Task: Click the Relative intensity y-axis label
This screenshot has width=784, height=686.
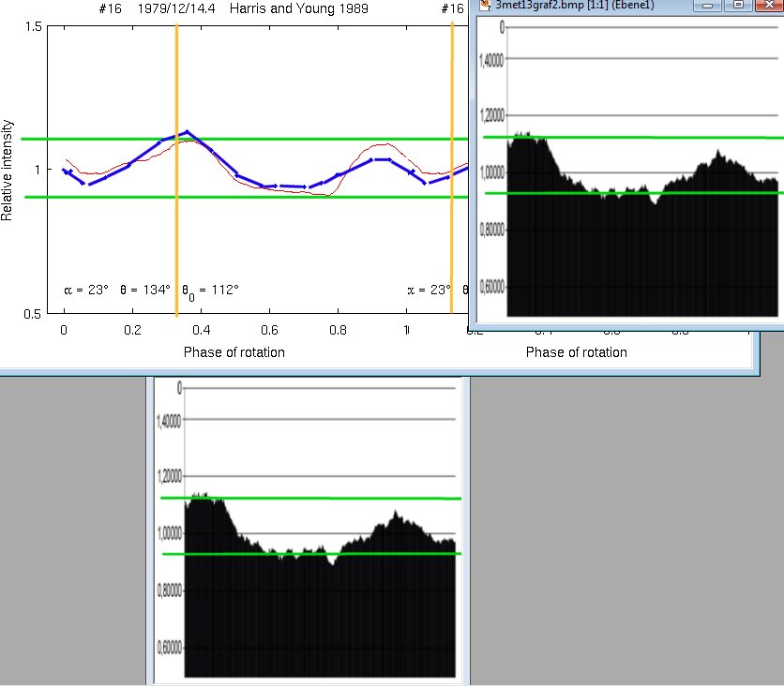Action: 8,170
